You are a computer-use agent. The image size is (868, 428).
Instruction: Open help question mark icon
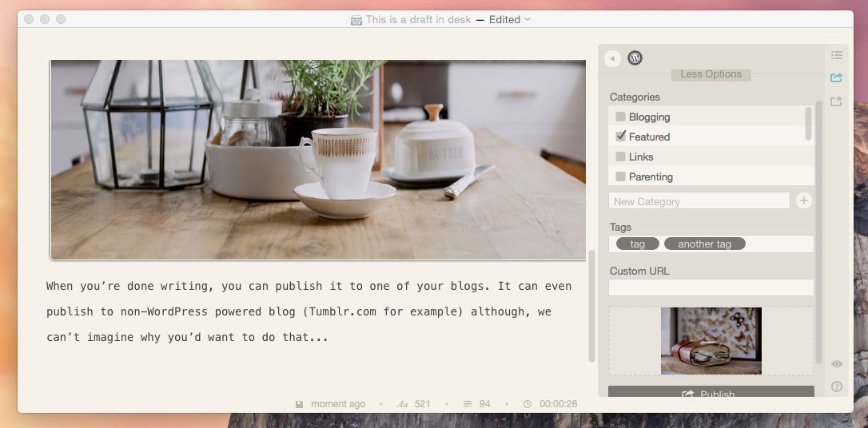point(837,386)
